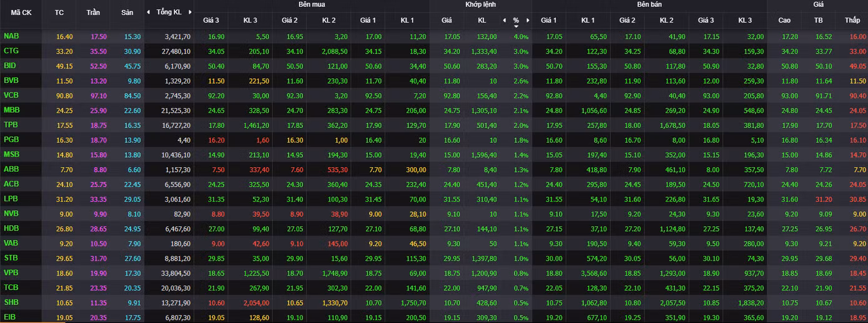Select ACB ticker row
Image resolution: width=868 pixels, height=323 pixels.
[434, 184]
